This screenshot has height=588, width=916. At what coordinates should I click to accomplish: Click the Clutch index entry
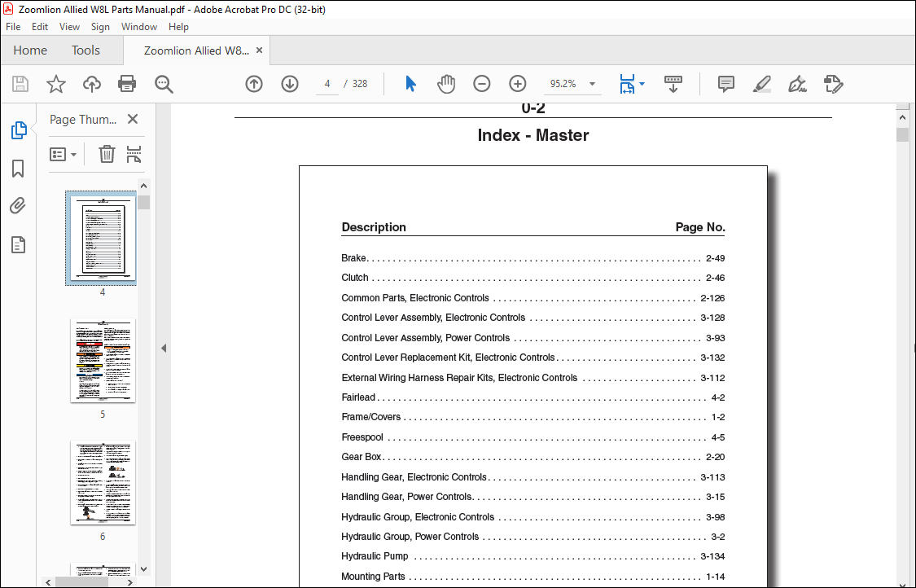(533, 278)
